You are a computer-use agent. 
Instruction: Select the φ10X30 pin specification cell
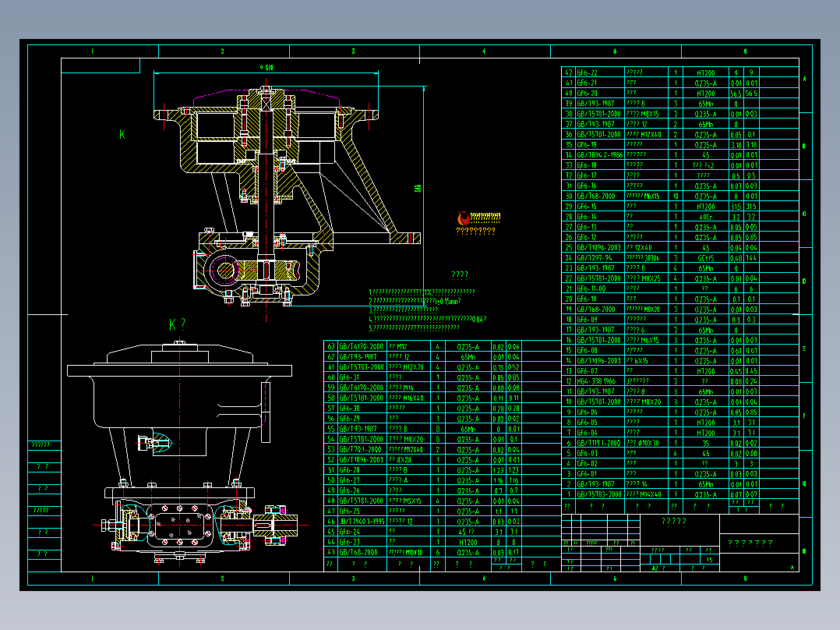point(646,443)
